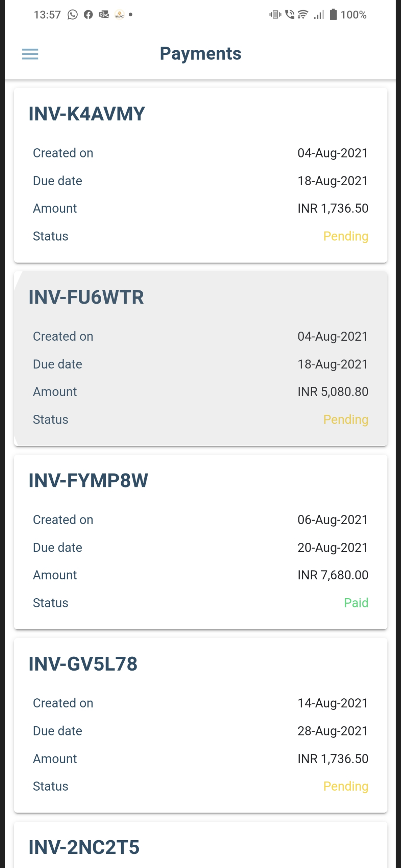401x868 pixels.
Task: Tap the battery status icon
Action: (333, 15)
